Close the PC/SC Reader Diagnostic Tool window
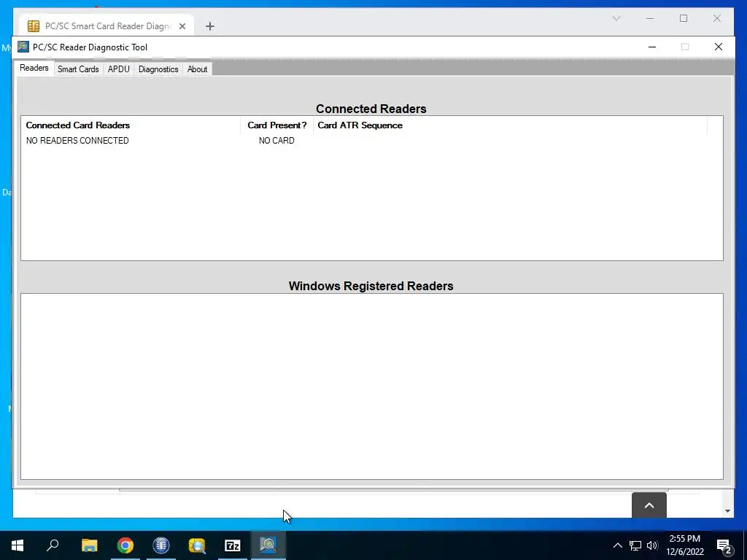This screenshot has height=560, width=747. [719, 47]
